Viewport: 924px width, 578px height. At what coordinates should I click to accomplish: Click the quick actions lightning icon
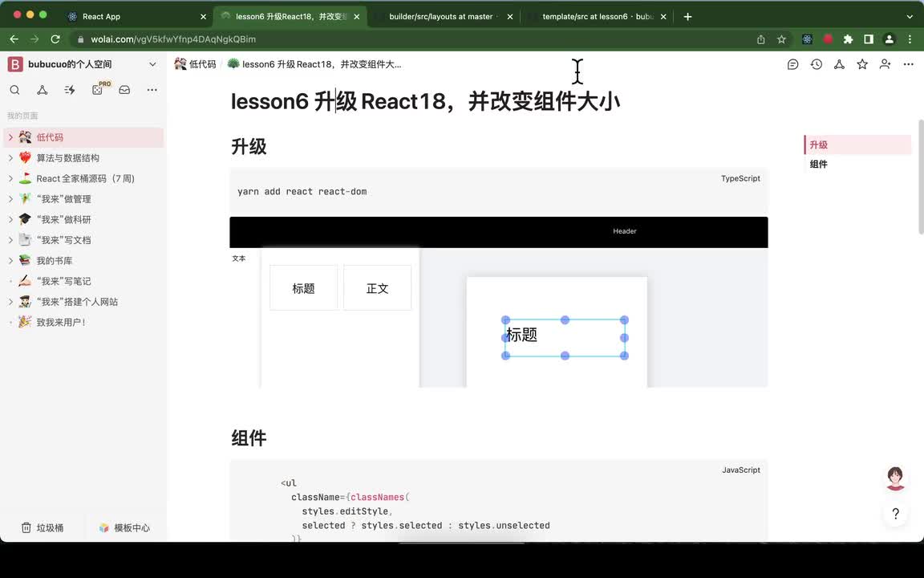[70, 90]
